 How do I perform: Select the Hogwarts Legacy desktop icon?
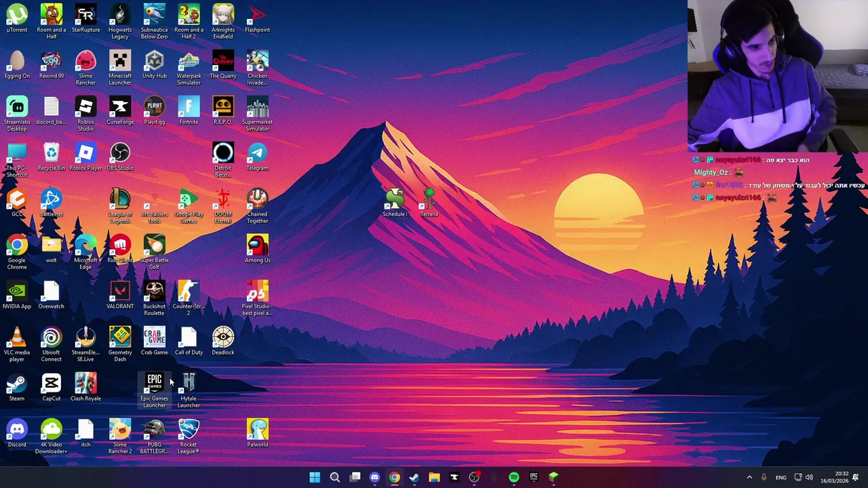point(120,22)
